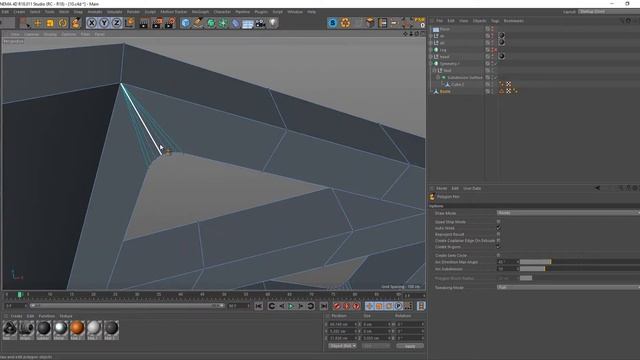The height and width of the screenshot is (360, 640).
Task: Click the Live Selection arrow tool
Action: click(x=25, y=23)
